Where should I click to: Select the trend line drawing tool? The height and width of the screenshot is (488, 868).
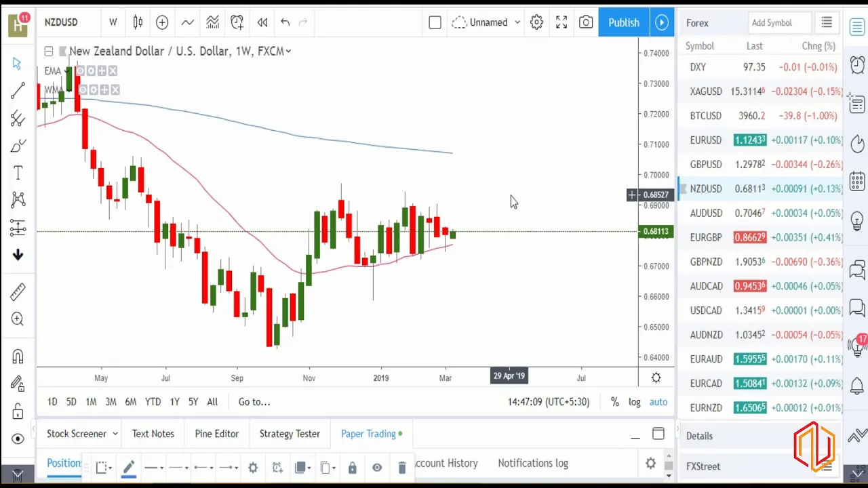click(x=18, y=90)
